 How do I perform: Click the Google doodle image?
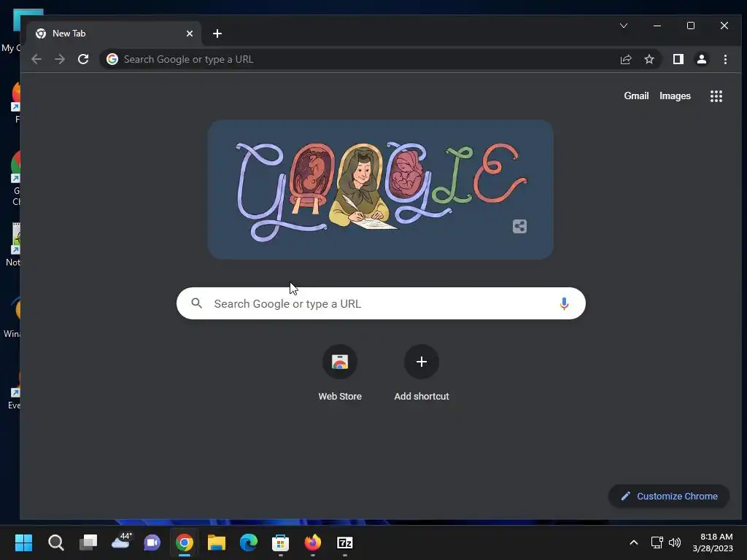(380, 190)
